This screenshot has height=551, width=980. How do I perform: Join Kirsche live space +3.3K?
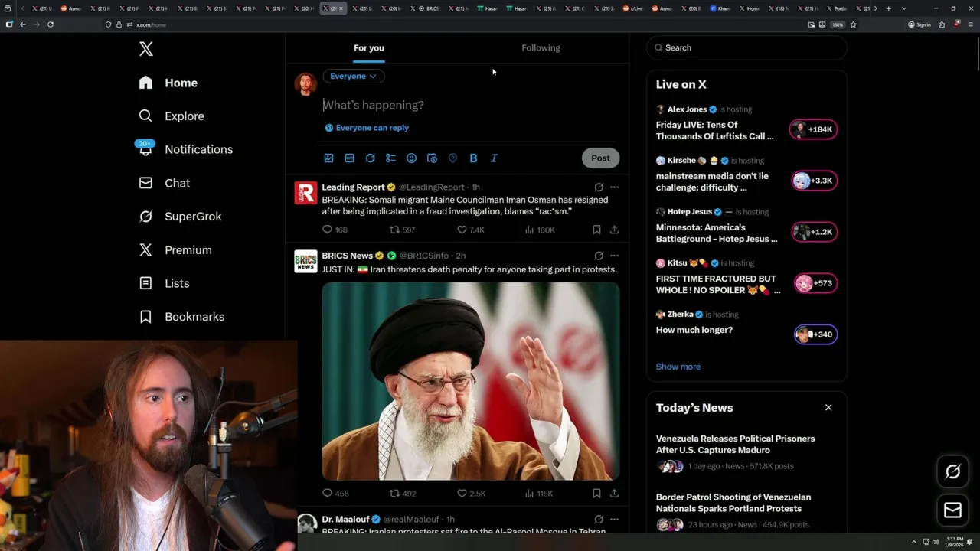[813, 181]
